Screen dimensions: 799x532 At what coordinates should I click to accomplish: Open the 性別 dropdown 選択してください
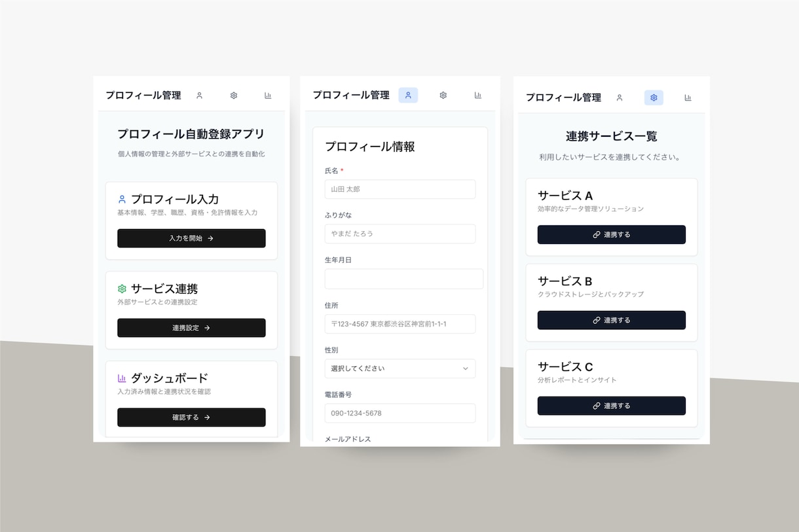pos(400,368)
